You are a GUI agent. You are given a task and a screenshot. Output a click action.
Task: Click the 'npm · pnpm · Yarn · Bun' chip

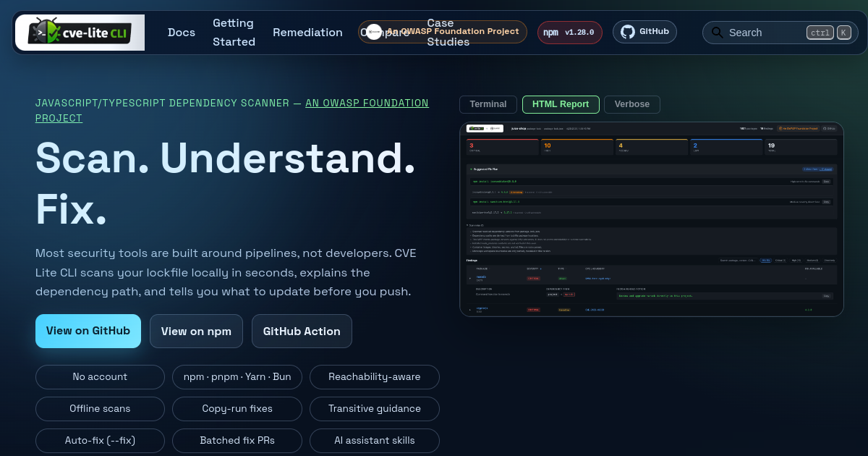click(237, 377)
